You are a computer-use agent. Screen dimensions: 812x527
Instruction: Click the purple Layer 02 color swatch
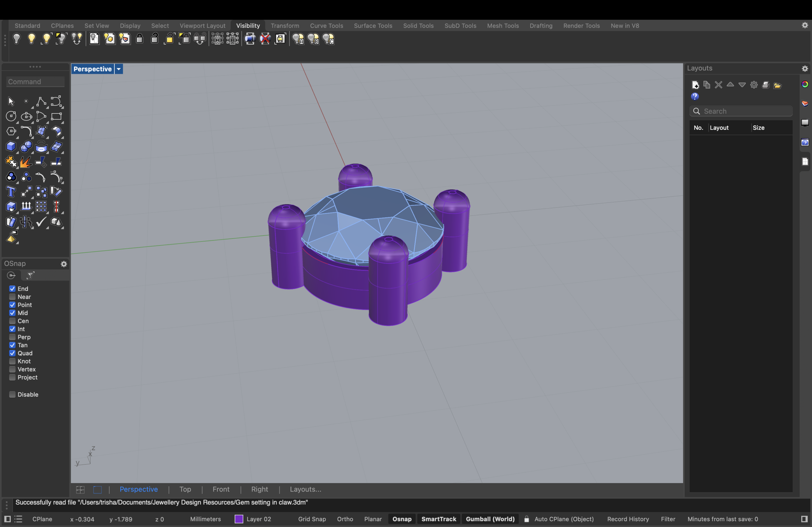pyautogui.click(x=239, y=519)
